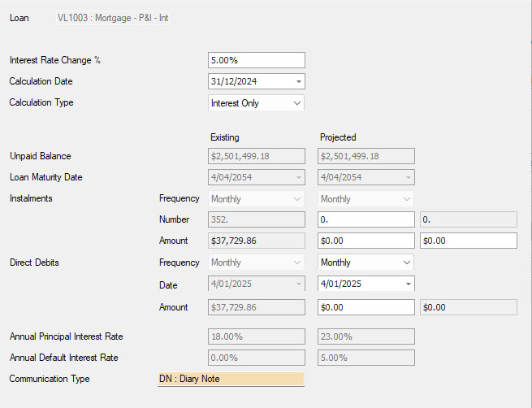Click the Projected column header
532x408 pixels.
pyautogui.click(x=338, y=137)
